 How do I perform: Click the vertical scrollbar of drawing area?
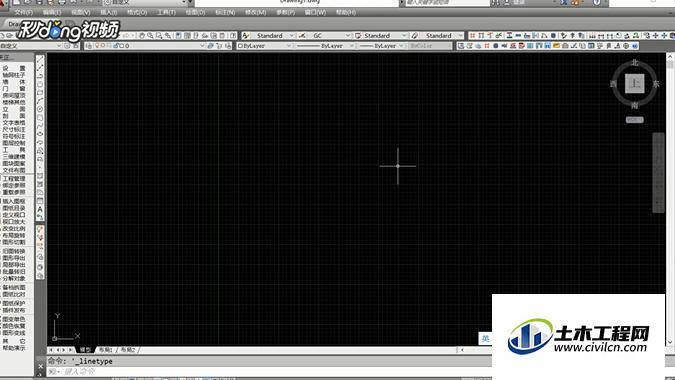[670, 199]
